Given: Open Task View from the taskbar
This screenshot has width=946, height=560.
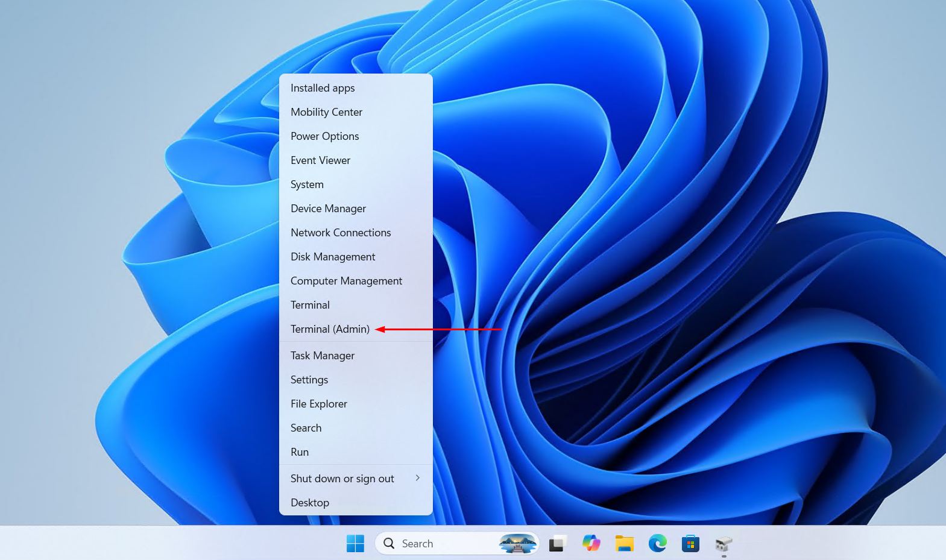Looking at the screenshot, I should click(x=557, y=543).
